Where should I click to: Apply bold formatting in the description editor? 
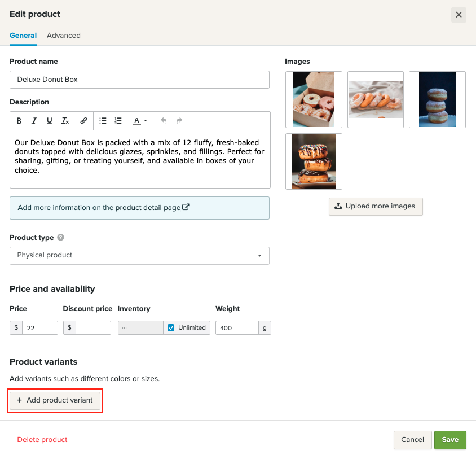[19, 120]
